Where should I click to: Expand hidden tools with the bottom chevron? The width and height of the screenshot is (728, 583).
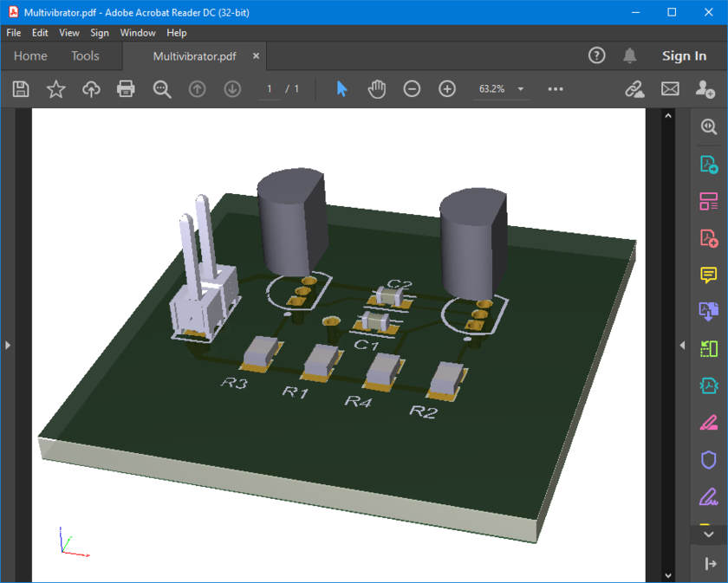[709, 534]
